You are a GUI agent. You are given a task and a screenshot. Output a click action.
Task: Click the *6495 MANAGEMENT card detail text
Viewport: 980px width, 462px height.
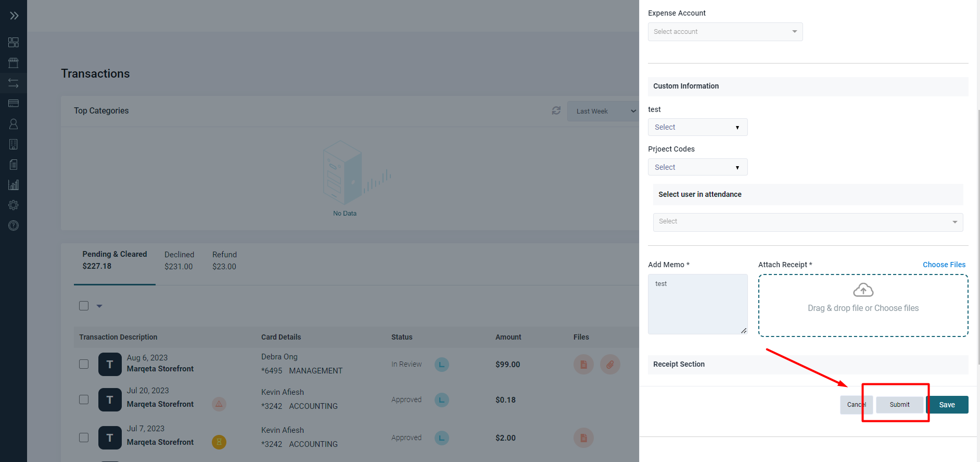click(x=302, y=371)
